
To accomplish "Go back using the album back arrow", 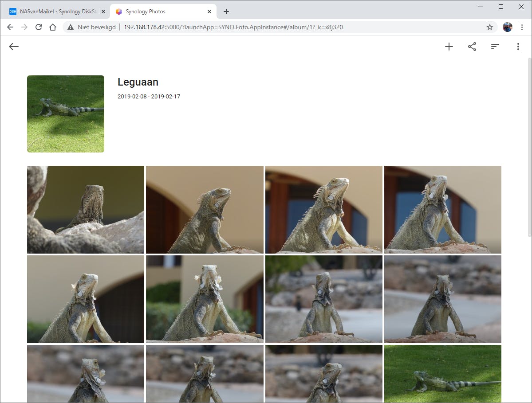I will (x=14, y=47).
